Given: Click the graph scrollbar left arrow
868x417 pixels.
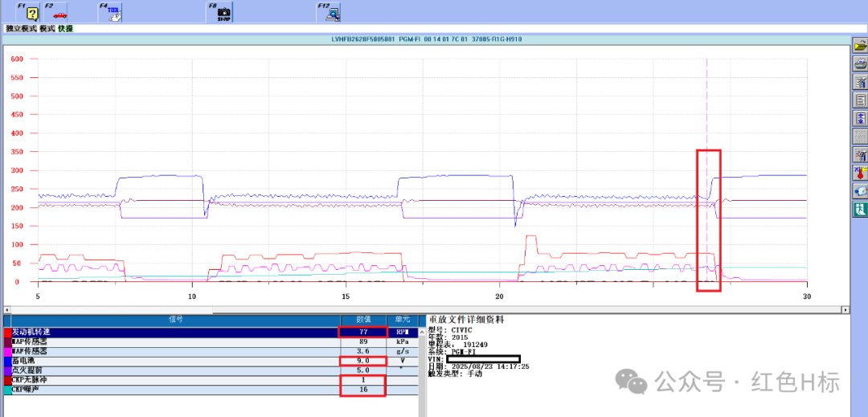Looking at the screenshot, I should pyautogui.click(x=6, y=309).
